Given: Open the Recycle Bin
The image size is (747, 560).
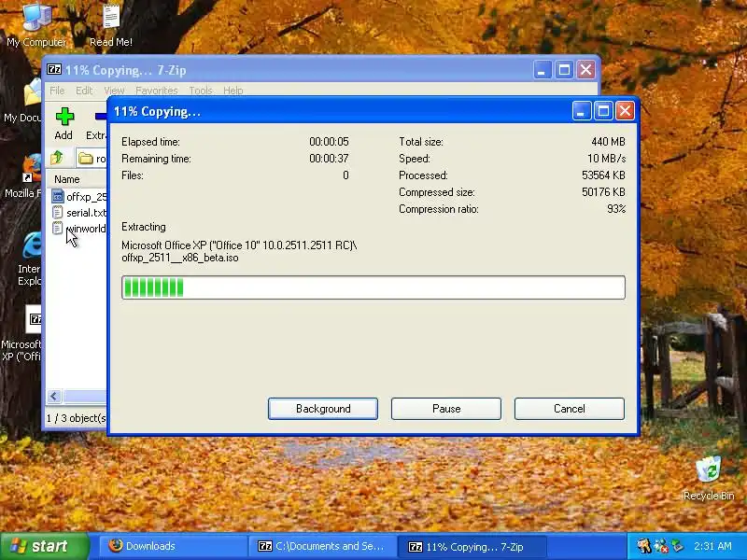Looking at the screenshot, I should pyautogui.click(x=709, y=478).
